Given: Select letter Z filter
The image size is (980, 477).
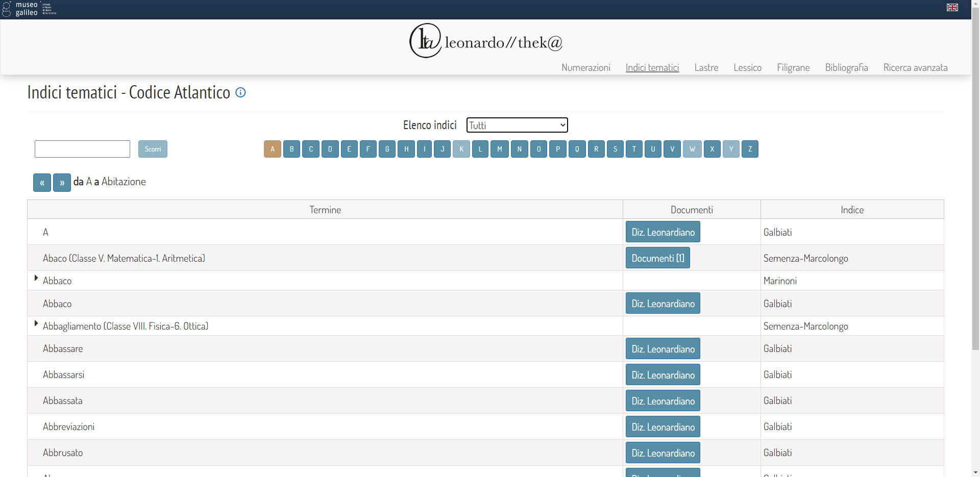Looking at the screenshot, I should [x=750, y=149].
